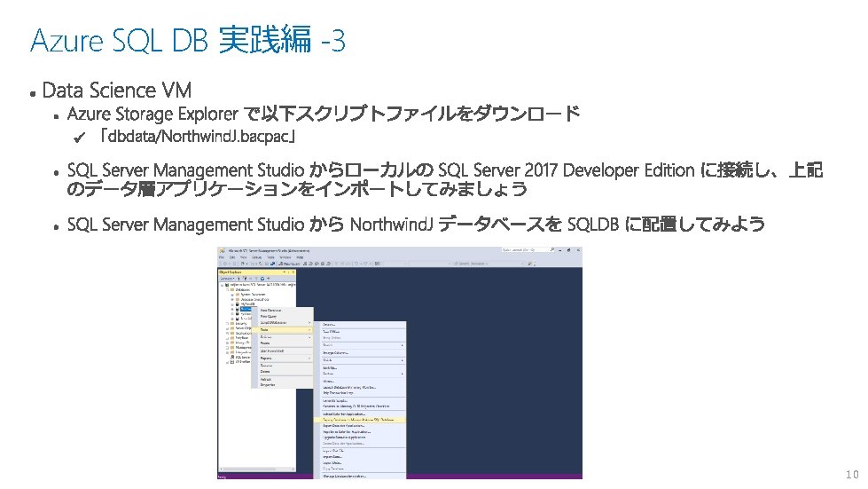Expand the System Databases folder
Viewport: 868px width, 489px height.
232,295
